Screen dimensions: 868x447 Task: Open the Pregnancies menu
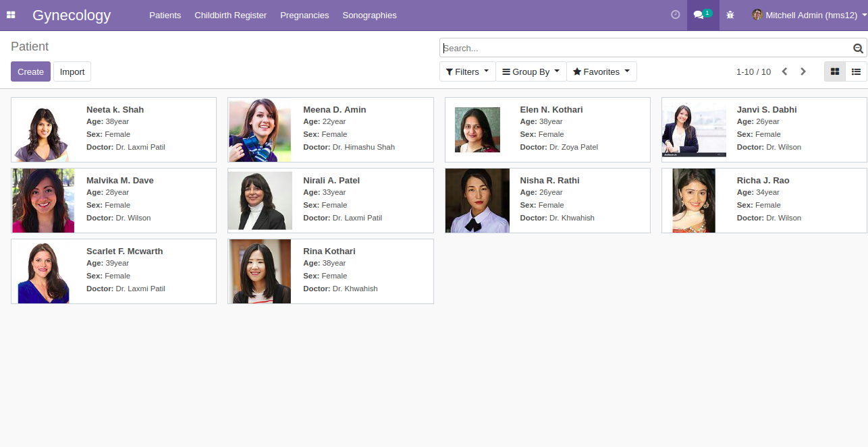[304, 15]
